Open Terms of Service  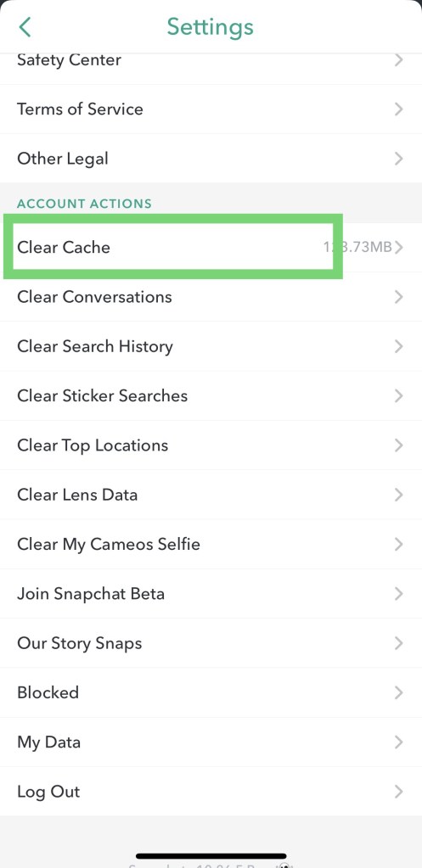pos(211,109)
